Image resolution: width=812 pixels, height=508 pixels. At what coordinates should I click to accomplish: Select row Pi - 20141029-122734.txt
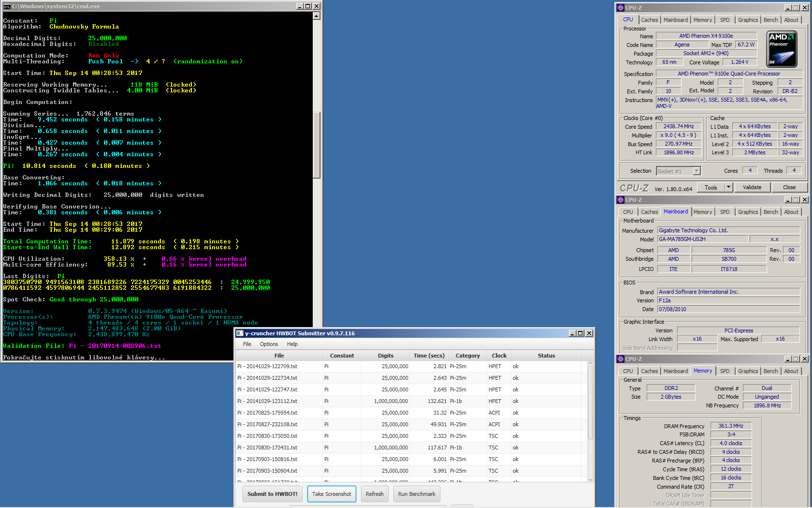click(x=411, y=378)
